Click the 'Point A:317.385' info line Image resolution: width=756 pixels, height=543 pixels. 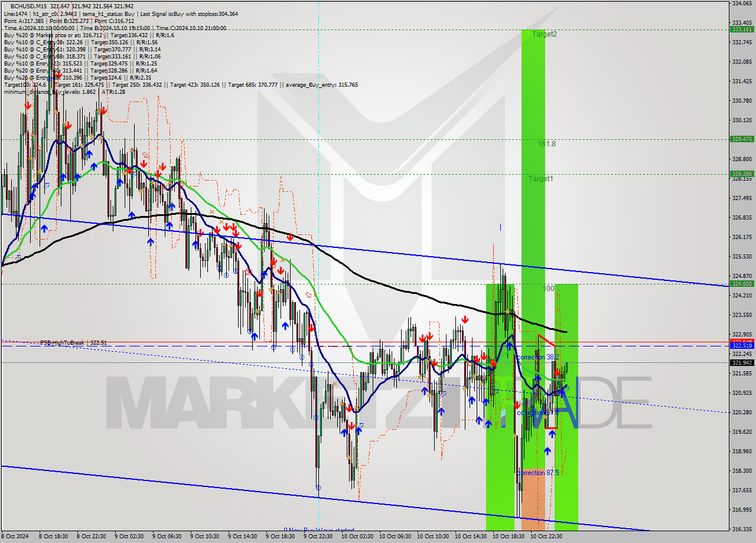pyautogui.click(x=69, y=21)
